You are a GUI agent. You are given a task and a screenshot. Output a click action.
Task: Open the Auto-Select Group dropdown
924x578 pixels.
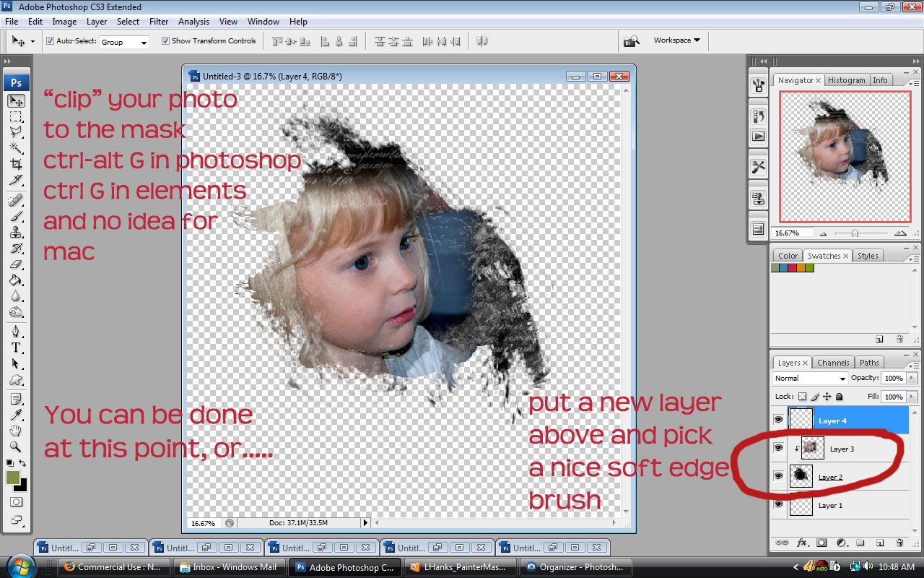point(124,42)
